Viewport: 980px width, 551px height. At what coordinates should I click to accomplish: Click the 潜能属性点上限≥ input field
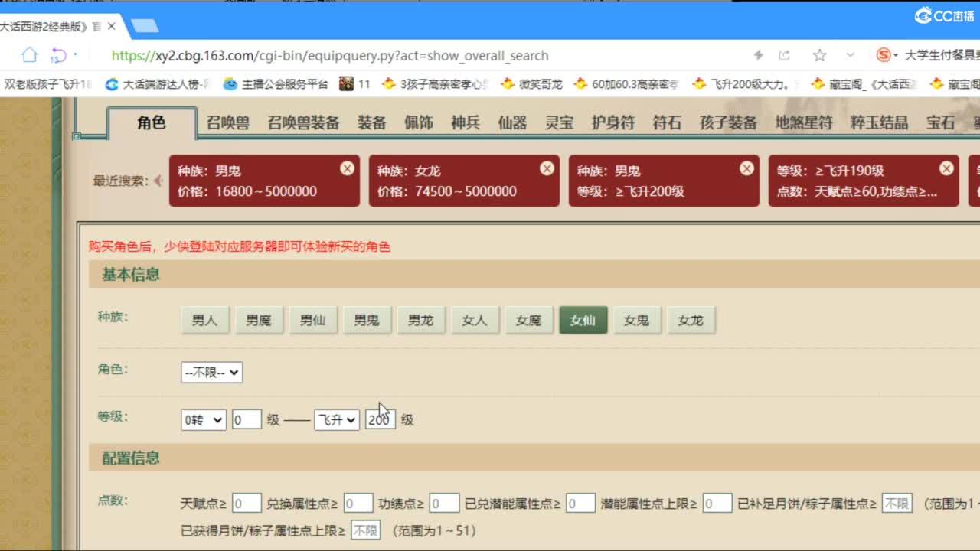point(717,504)
